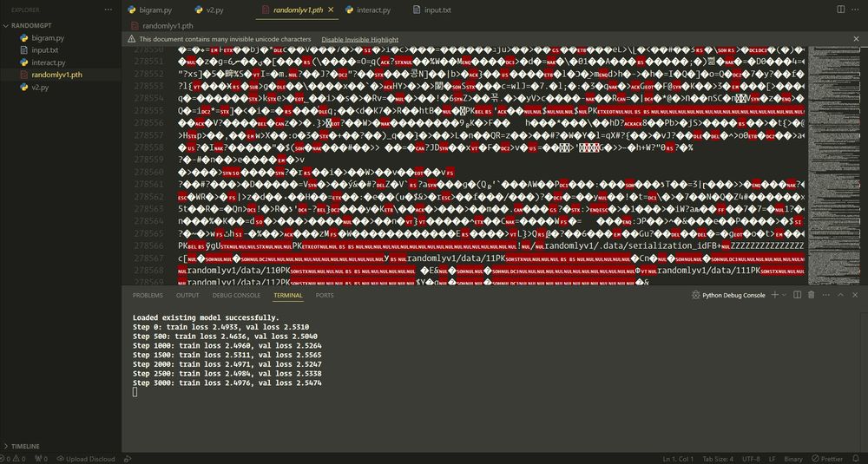
Task: Click the errors and warnings status indicator
Action: pyautogui.click(x=15, y=459)
